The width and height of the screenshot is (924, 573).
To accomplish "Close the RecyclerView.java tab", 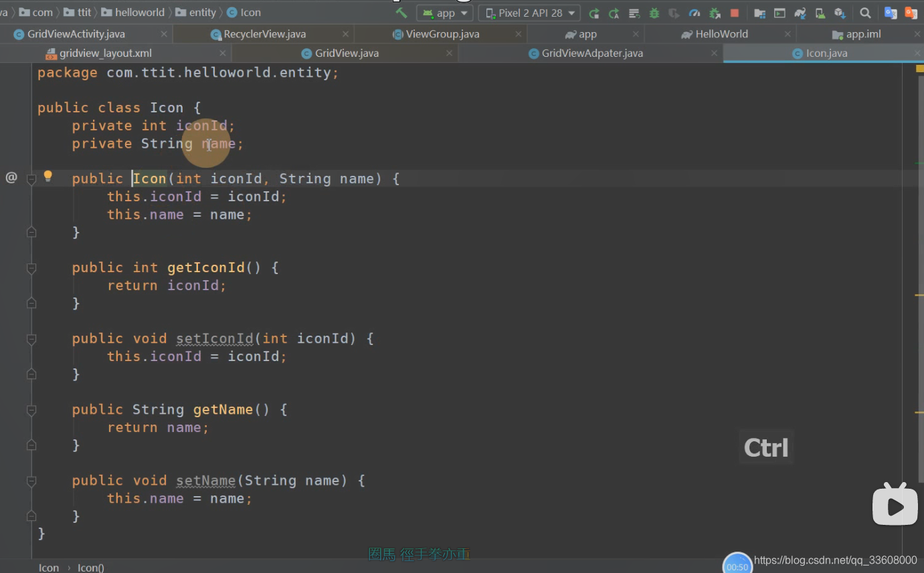I will pyautogui.click(x=345, y=34).
